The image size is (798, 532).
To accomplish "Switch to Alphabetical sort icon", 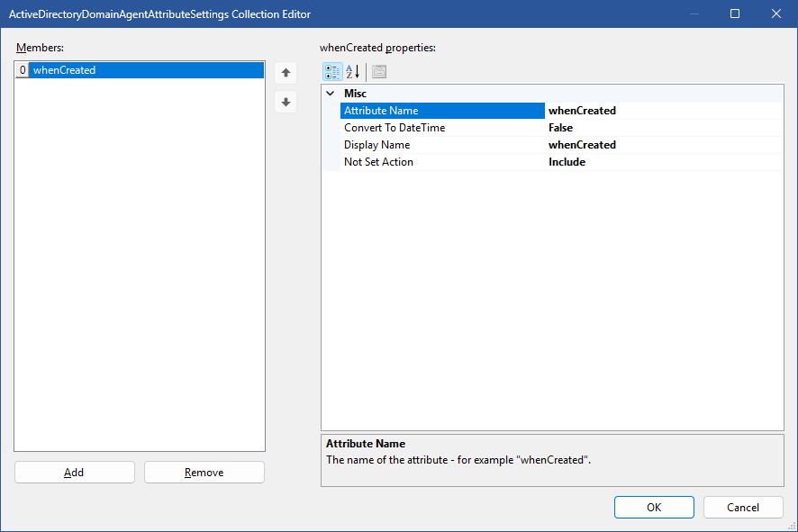I will 353,72.
